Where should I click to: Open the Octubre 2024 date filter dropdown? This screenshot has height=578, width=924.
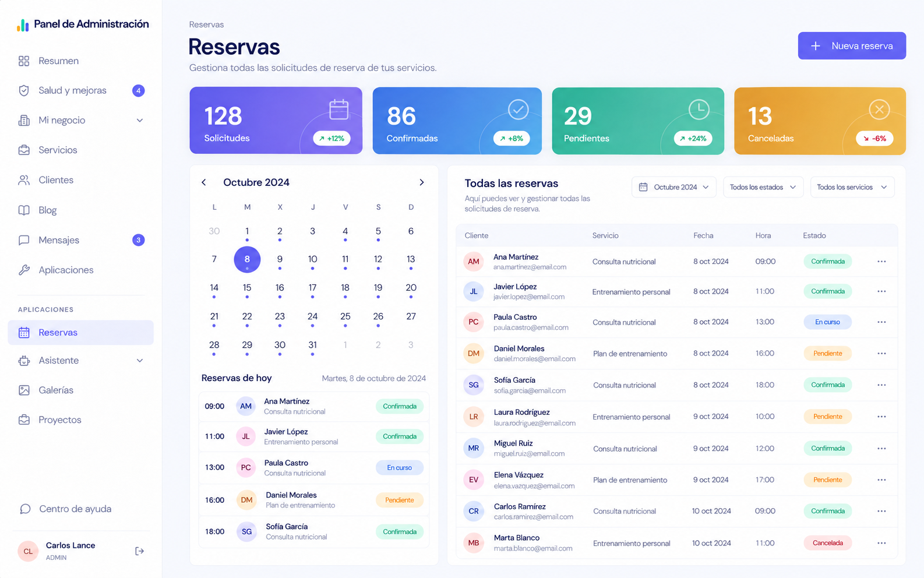pyautogui.click(x=674, y=187)
